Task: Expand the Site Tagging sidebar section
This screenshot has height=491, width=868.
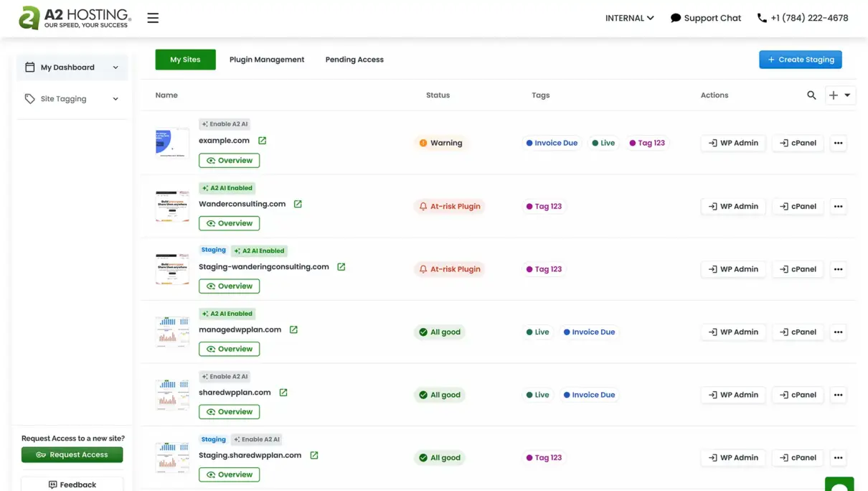Action: coord(72,99)
